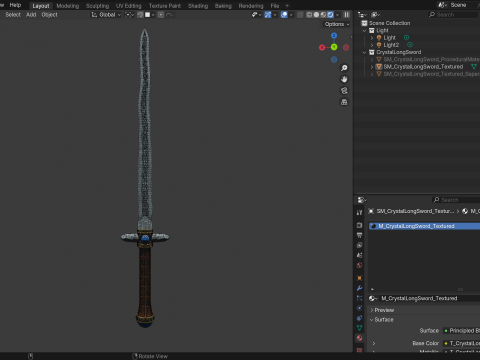
Task: Toggle X-ray mode in viewport header
Action: pyautogui.click(x=300, y=15)
